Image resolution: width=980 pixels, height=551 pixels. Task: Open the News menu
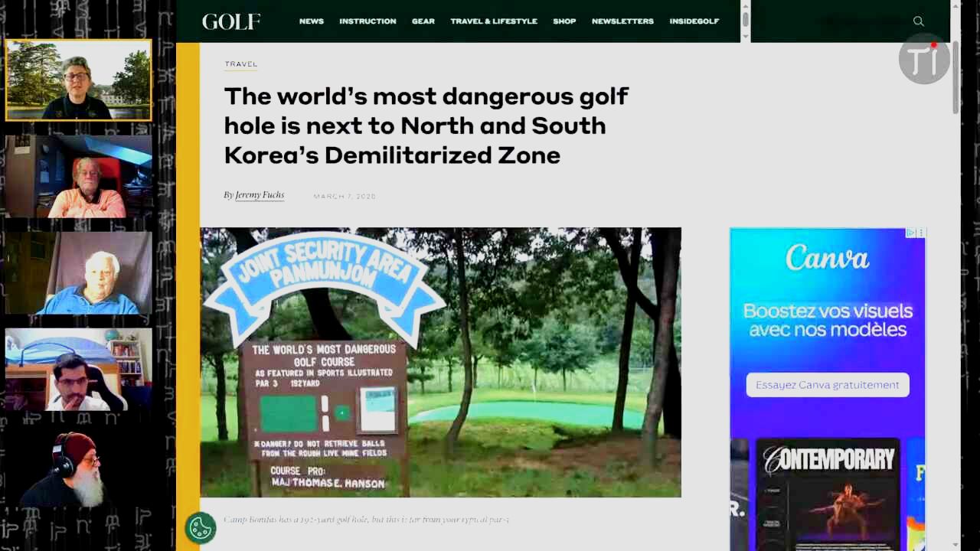tap(311, 21)
